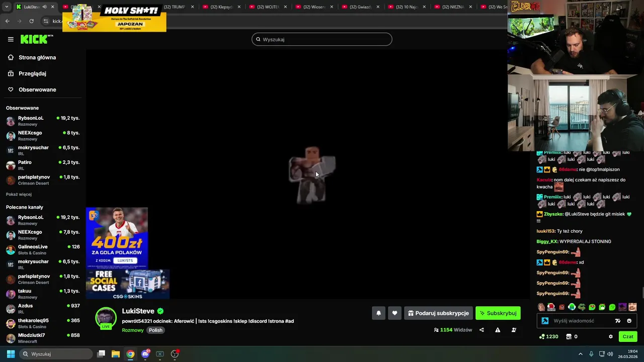Screen dimensions: 644x362
Task: Click the Kick tab mute speaker icon
Action: coord(44,7)
